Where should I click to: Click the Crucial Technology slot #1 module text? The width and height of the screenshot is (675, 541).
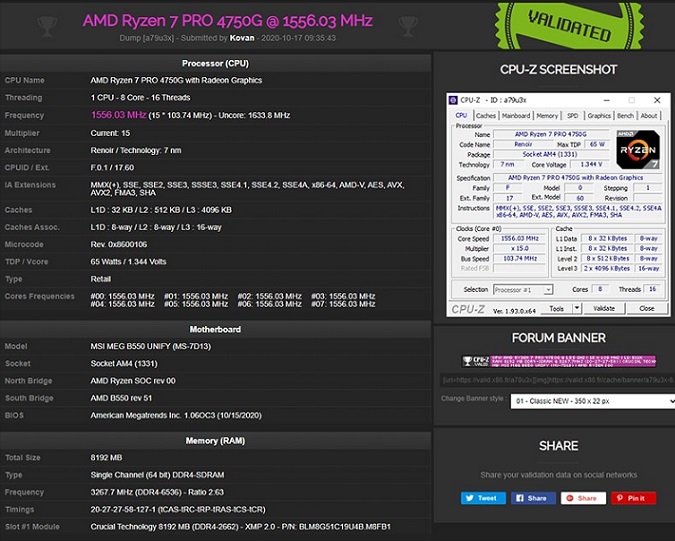point(240,526)
